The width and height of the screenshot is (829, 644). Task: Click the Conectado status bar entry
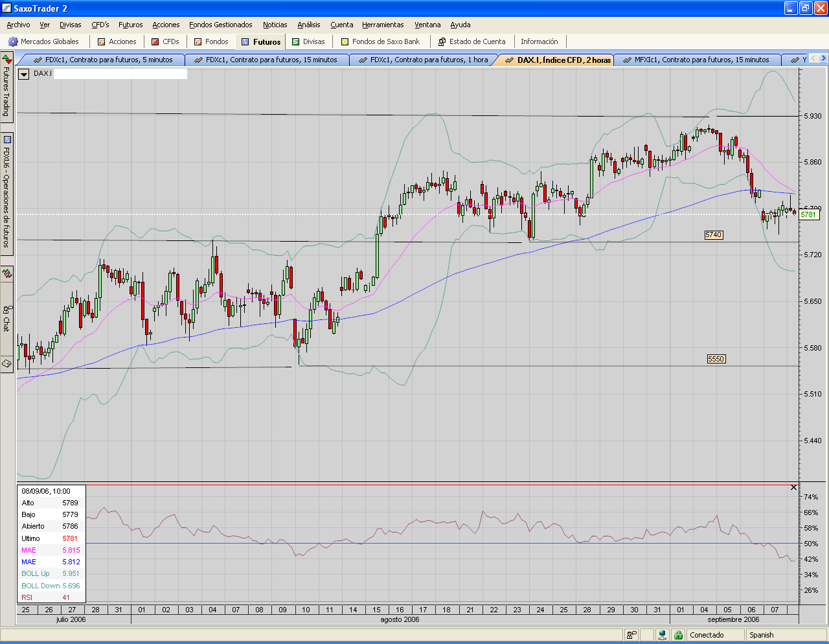pyautogui.click(x=714, y=635)
